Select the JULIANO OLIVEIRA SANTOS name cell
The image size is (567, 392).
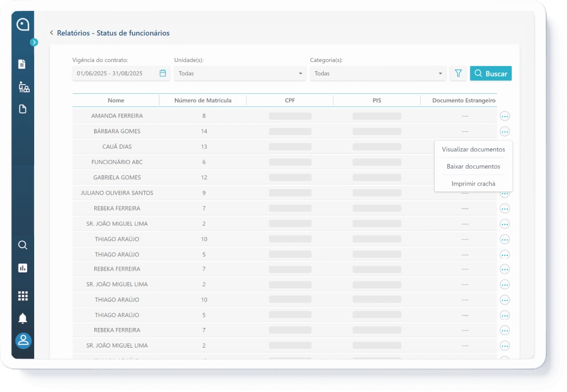[x=117, y=192]
